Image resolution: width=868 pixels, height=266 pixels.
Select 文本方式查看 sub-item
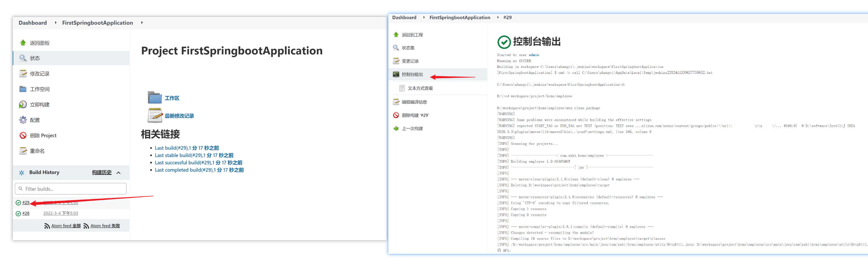[420, 88]
